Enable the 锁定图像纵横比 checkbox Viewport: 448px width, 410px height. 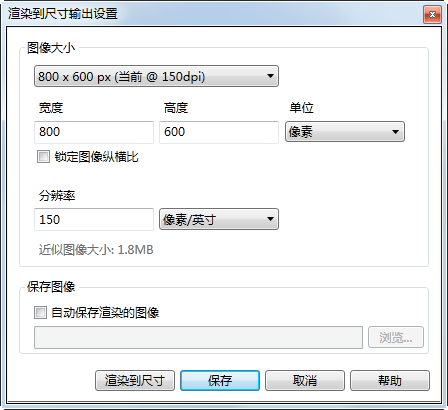point(43,156)
